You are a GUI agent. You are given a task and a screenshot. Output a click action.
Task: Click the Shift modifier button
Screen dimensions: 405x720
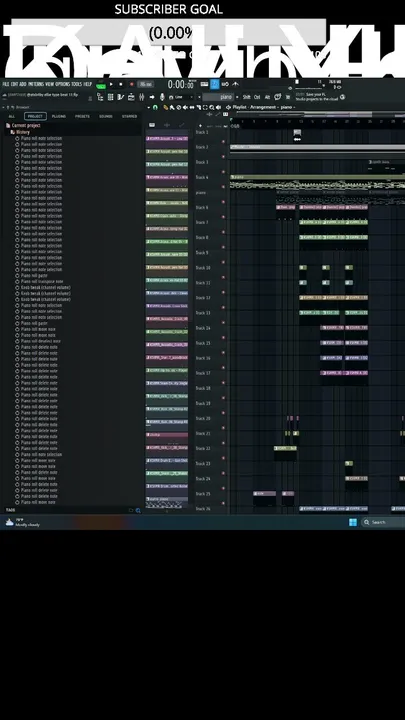point(247,97)
